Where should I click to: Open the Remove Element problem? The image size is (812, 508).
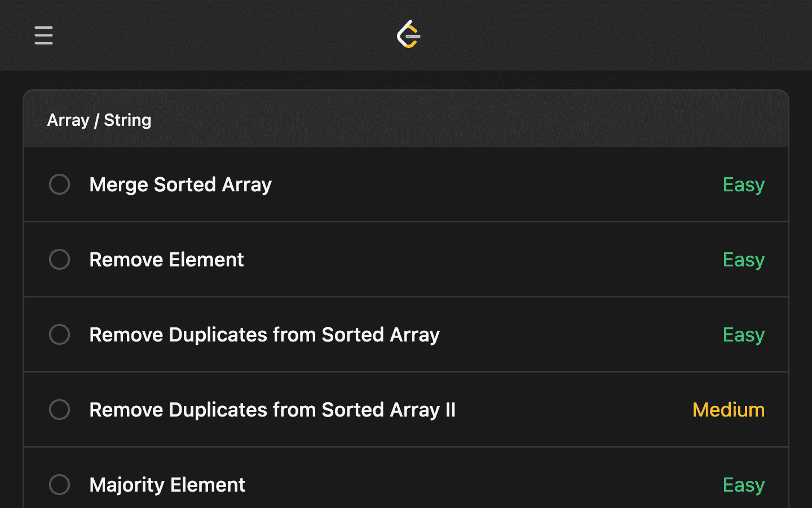point(166,260)
